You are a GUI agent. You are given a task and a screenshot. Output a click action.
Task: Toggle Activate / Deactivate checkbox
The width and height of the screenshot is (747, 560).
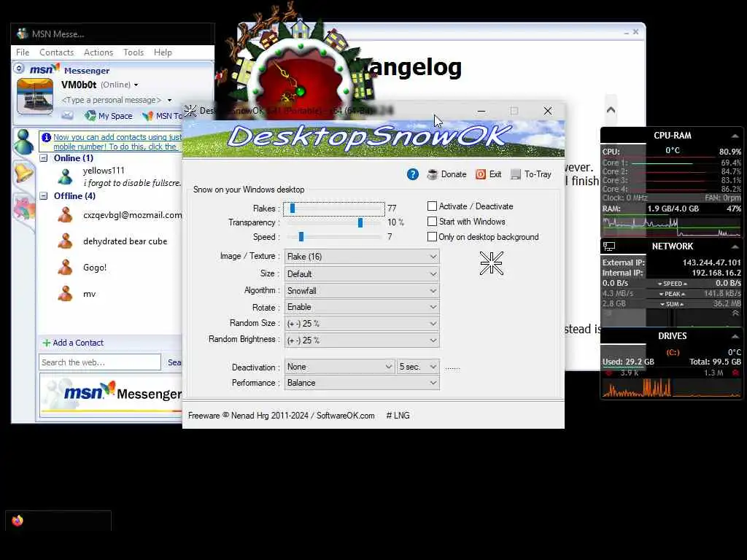(432, 206)
